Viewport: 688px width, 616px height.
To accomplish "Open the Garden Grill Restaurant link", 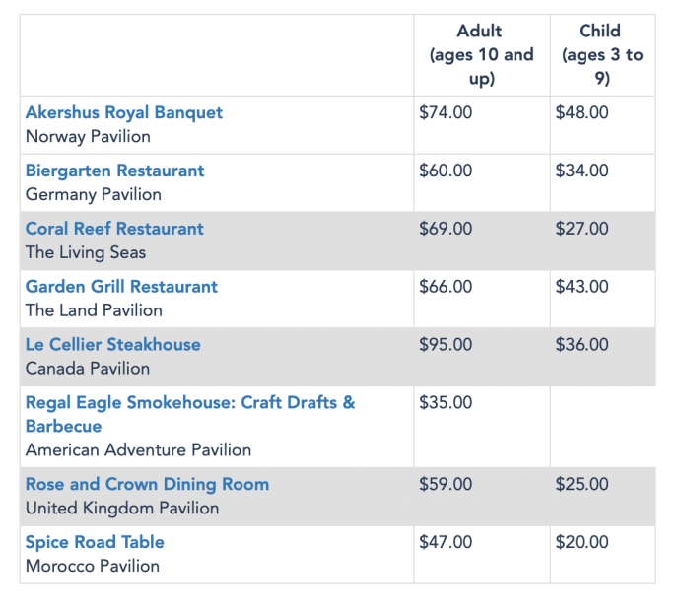I will pos(121,287).
